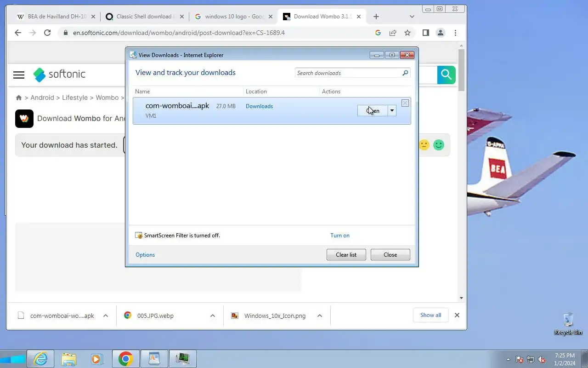Open the Wombo breadcrumb link

[x=107, y=98]
